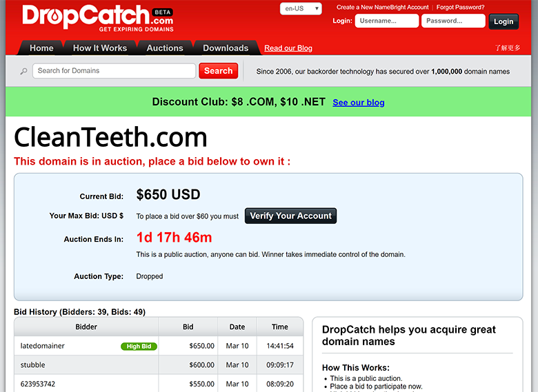This screenshot has width=538, height=392.
Task: Click the Dropped auction type value
Action: click(149, 276)
